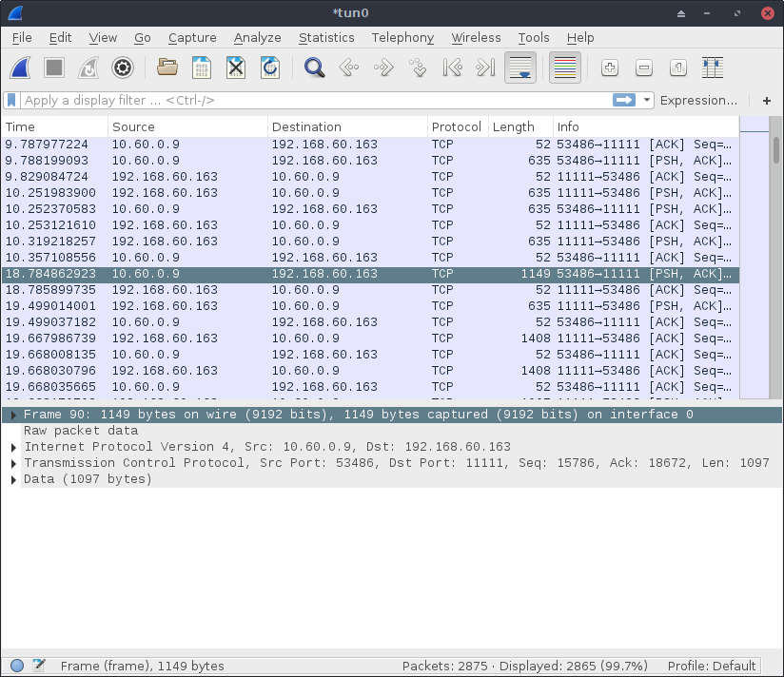Image resolution: width=784 pixels, height=677 pixels.
Task: Click the expert information circle in status bar
Action: 17,666
